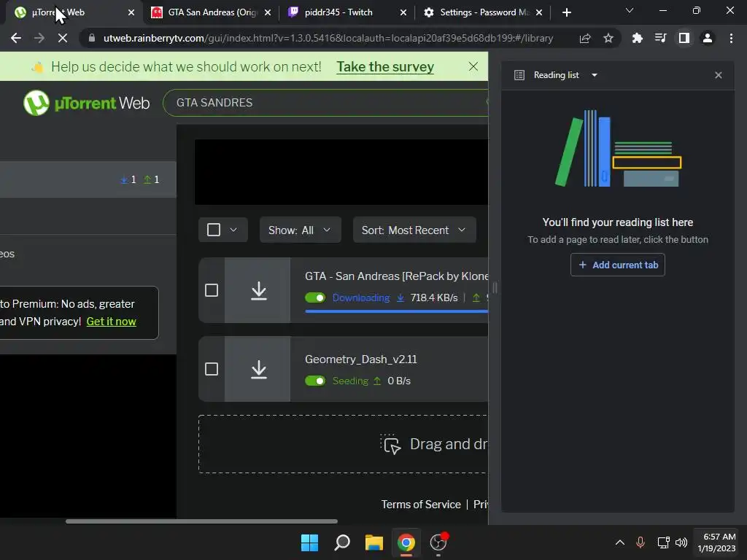Open the clock and date in the taskbar
This screenshot has width=747, height=560.
point(717,542)
